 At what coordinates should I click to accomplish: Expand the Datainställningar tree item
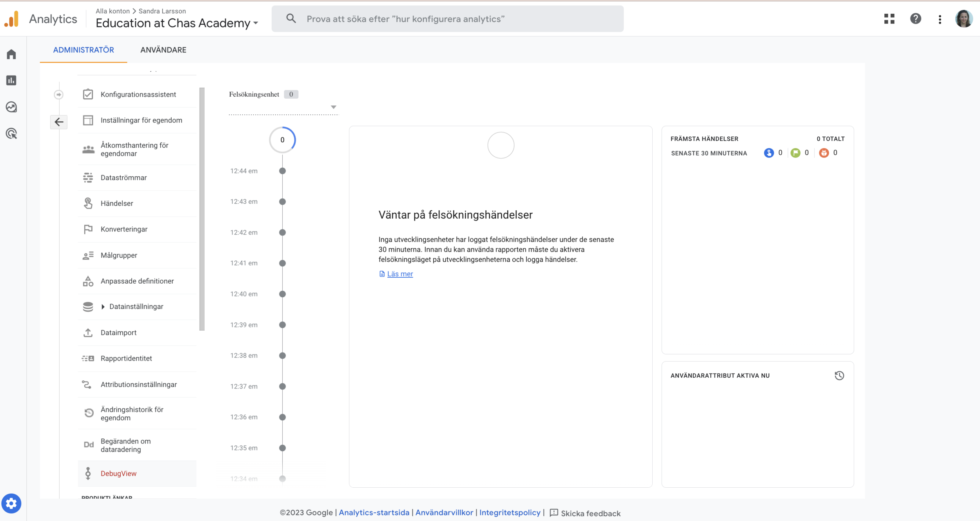pos(103,307)
